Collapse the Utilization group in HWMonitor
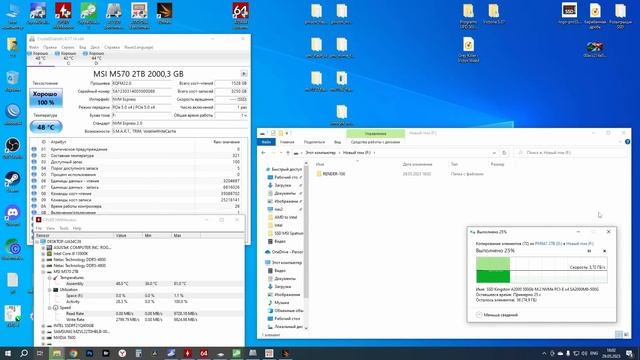Image resolution: width=640 pixels, height=360 pixels. [x=49, y=289]
